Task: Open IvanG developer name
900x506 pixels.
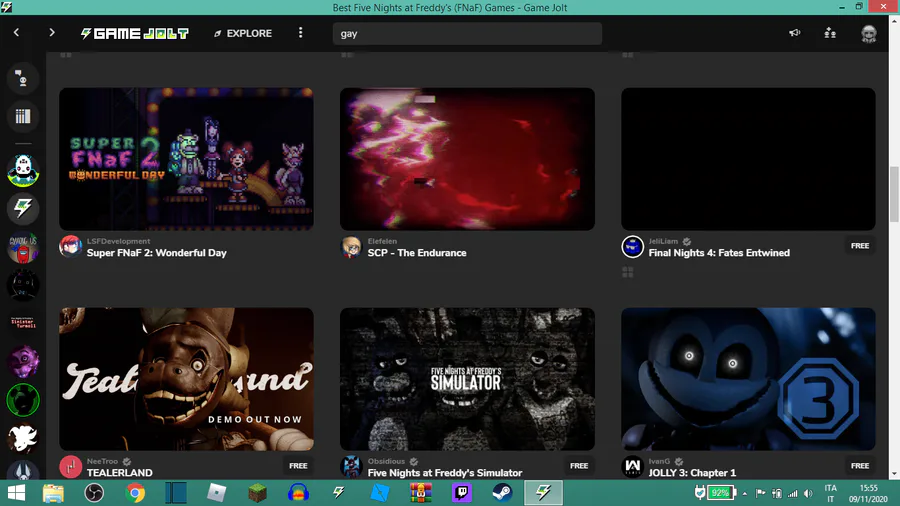Action: coord(659,461)
